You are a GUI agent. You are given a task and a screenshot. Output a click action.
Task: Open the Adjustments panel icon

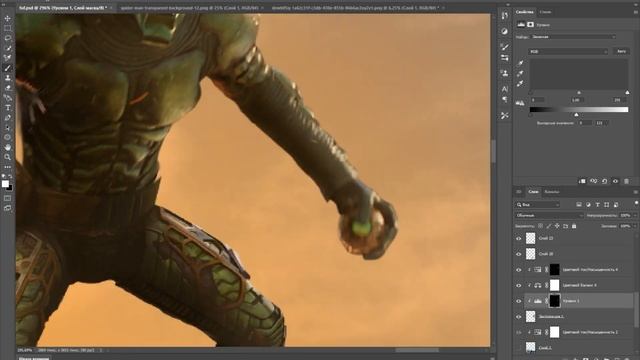[x=505, y=31]
